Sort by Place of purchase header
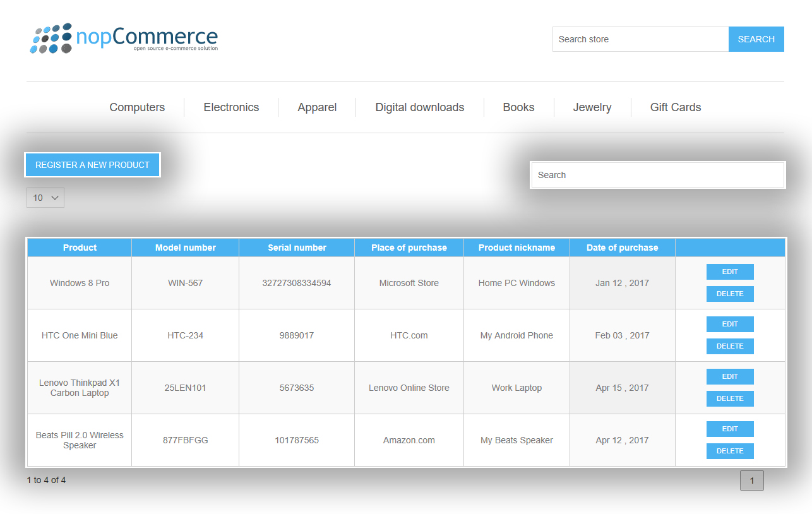 (x=409, y=248)
